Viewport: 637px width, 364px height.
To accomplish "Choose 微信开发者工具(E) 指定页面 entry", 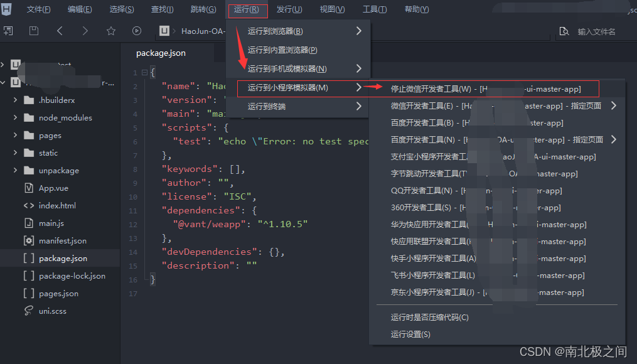I will click(x=497, y=106).
